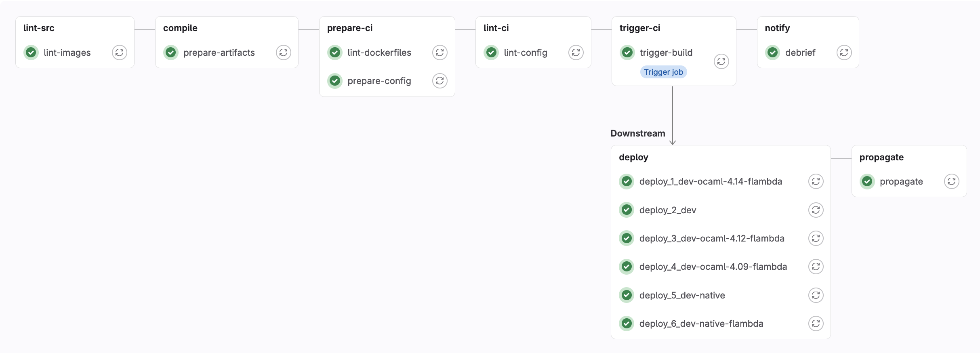This screenshot has width=980, height=353.
Task: Rerun the prepare-config job
Action: (440, 81)
